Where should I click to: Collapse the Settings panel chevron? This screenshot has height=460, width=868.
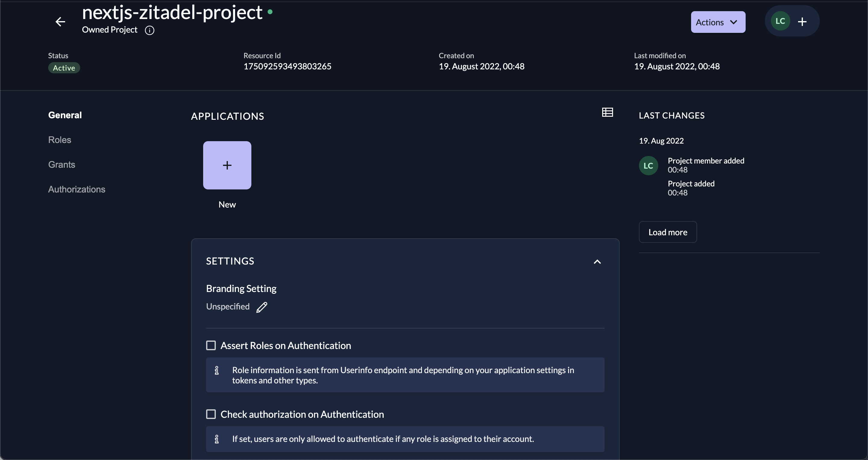click(597, 262)
